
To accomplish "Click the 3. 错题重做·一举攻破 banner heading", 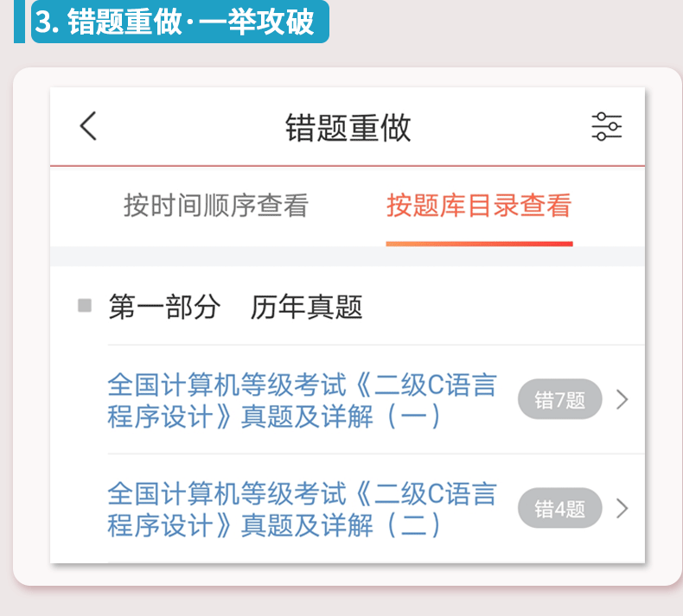I will 180,22.
